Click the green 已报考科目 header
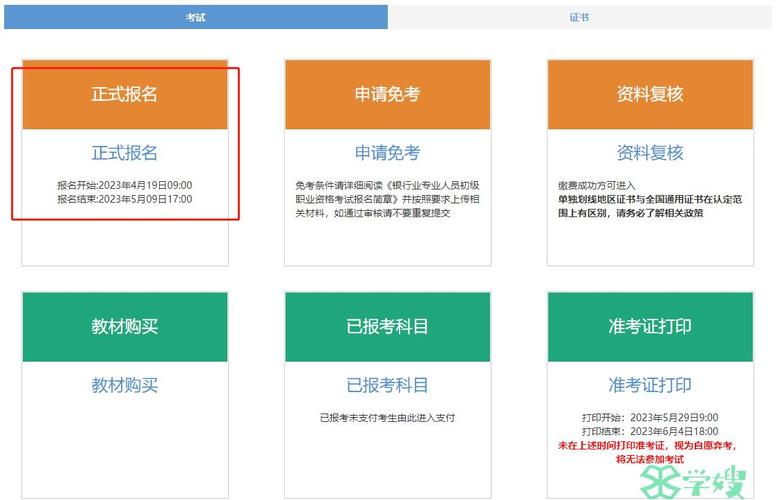777x500 pixels. pyautogui.click(x=388, y=327)
